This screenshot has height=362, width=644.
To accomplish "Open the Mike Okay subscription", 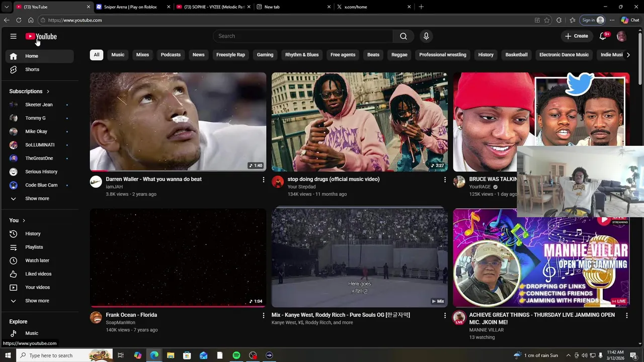I will tap(39, 132).
